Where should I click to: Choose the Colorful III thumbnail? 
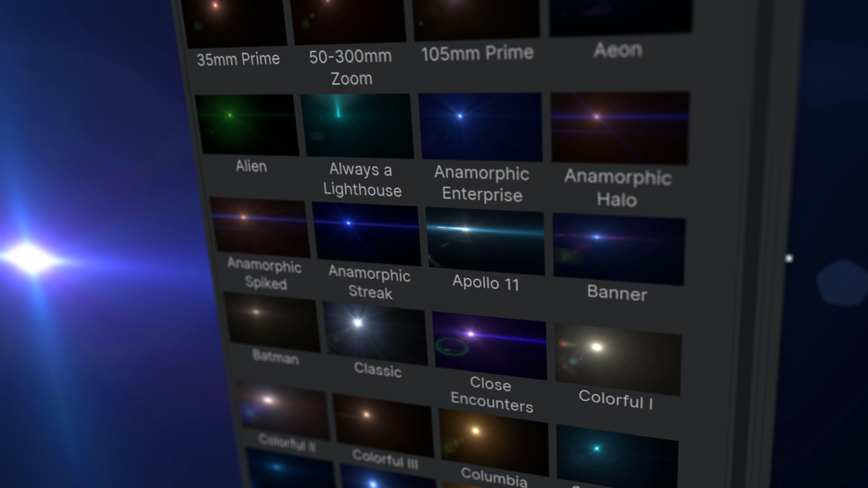click(x=383, y=426)
